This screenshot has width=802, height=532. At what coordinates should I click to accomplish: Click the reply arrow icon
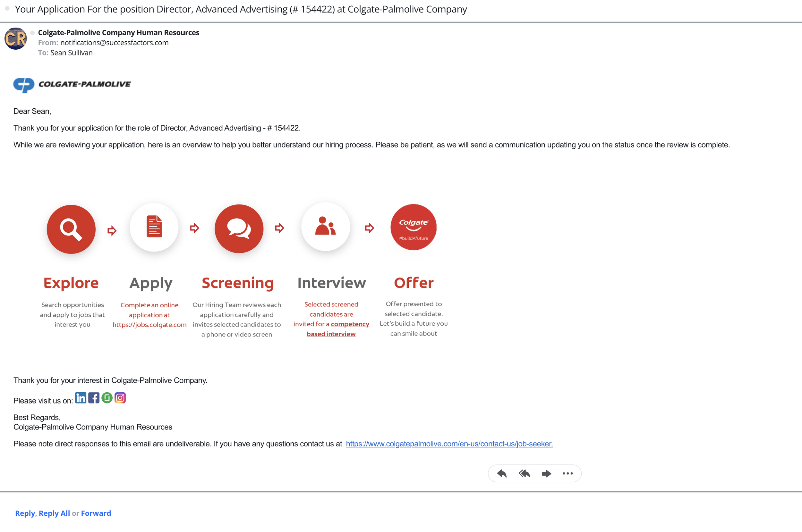(x=501, y=473)
